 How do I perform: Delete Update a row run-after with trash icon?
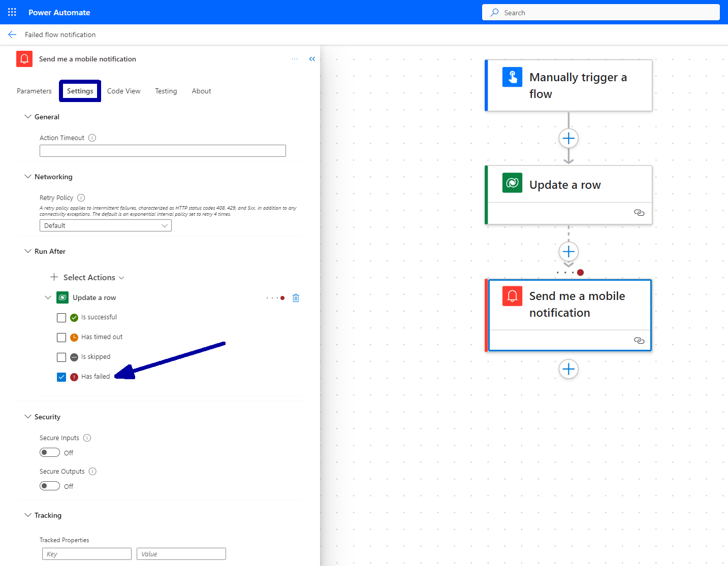296,298
